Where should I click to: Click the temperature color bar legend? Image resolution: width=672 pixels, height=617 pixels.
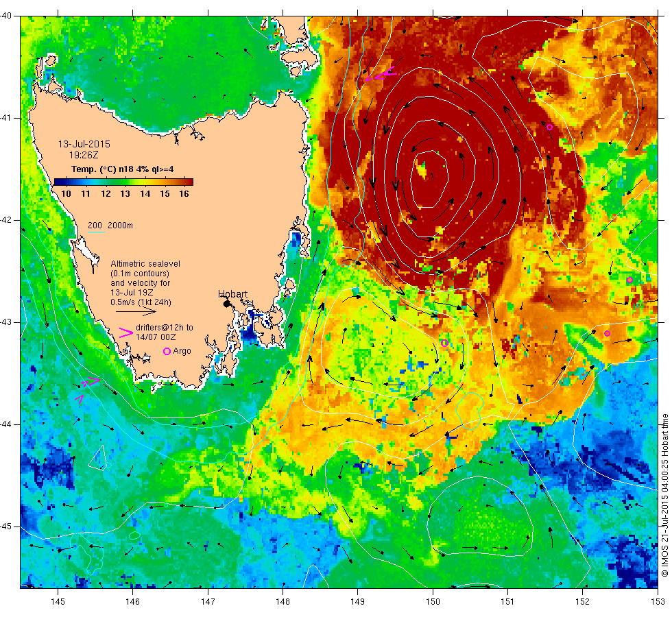click(123, 182)
